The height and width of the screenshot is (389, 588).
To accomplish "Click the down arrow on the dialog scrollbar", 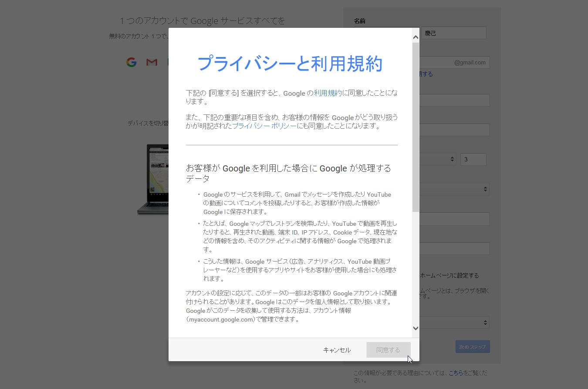I will (415, 328).
